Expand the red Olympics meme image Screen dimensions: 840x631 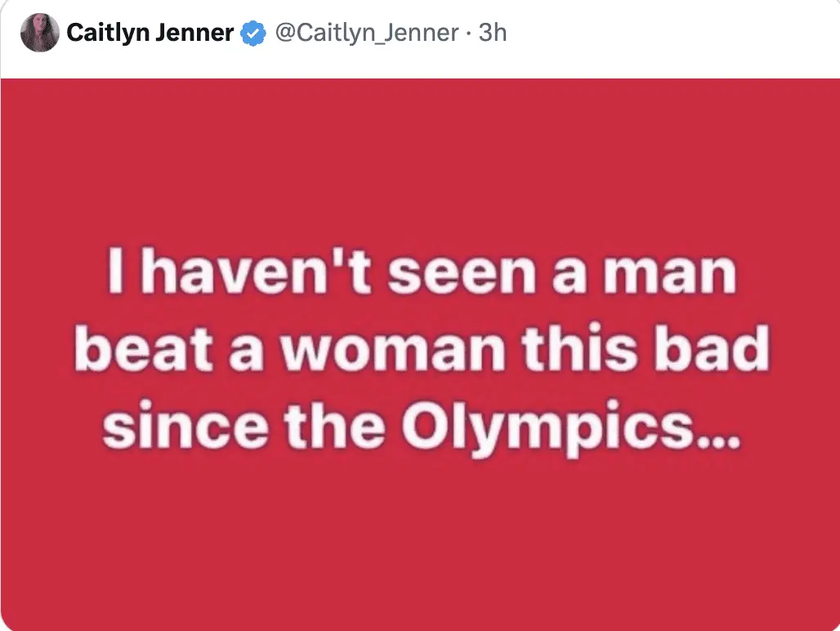pyautogui.click(x=420, y=353)
